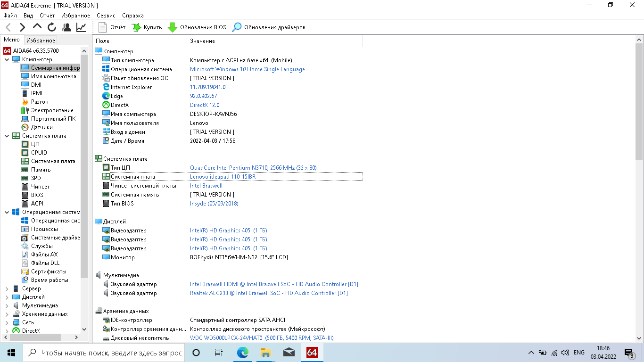Select the DMI tree item
The image size is (644, 362).
point(31,85)
